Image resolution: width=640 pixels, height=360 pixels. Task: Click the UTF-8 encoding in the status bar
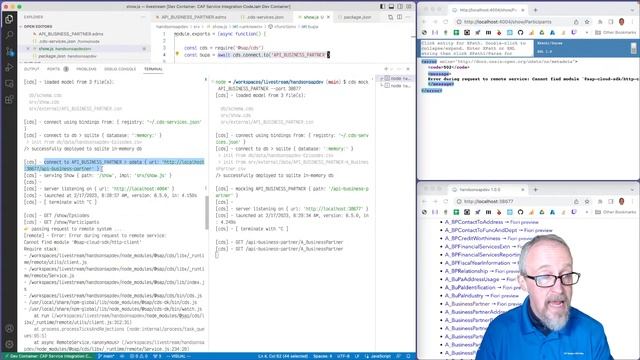(343, 356)
